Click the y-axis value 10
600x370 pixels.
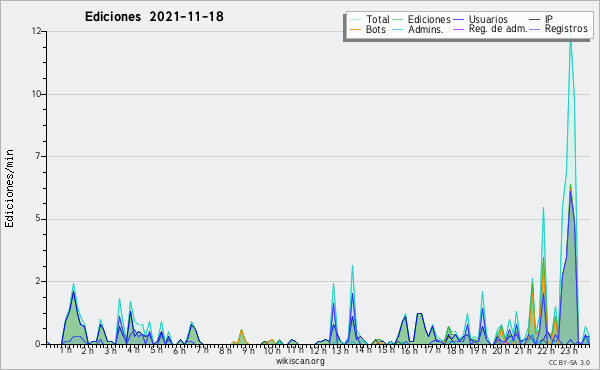coord(36,94)
